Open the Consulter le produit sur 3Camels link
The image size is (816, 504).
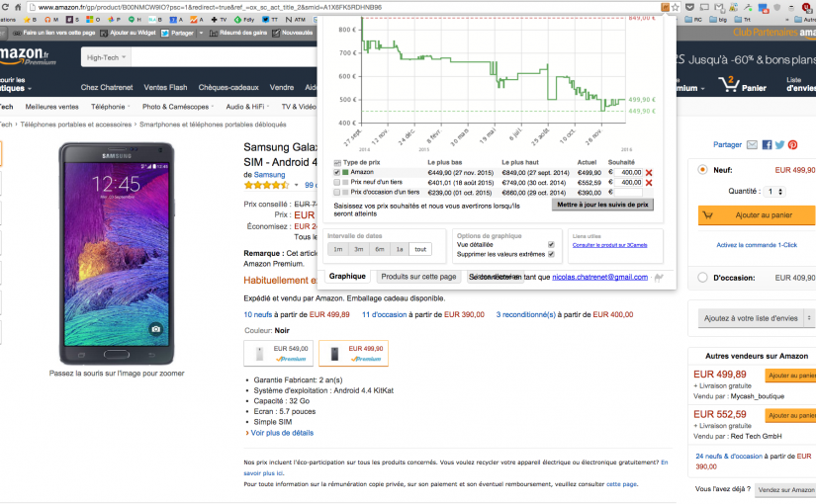(610, 245)
